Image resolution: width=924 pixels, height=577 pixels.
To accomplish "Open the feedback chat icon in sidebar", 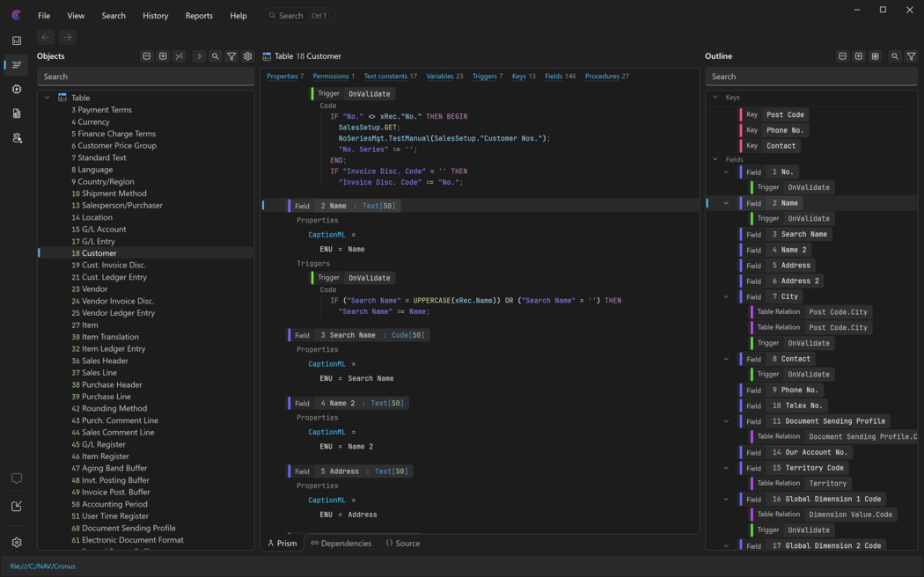I will (17, 478).
